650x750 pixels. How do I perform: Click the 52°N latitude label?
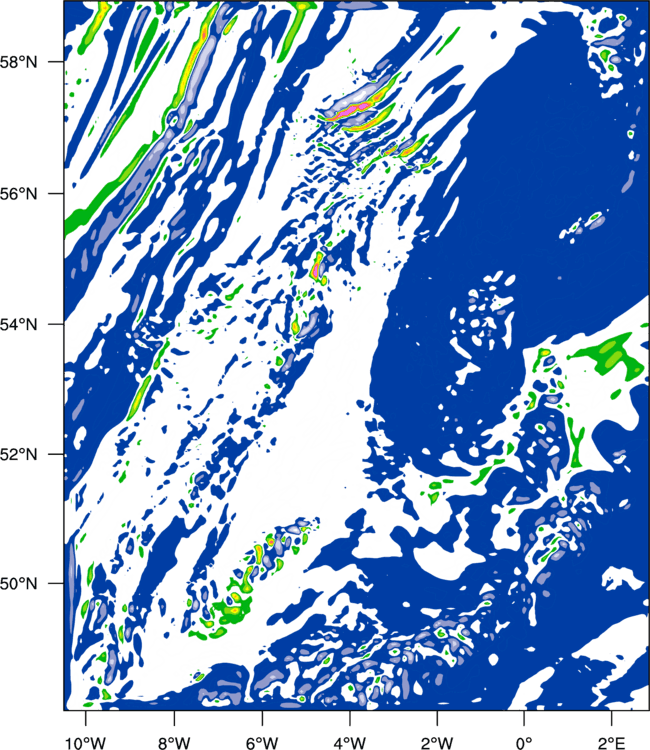point(19,454)
